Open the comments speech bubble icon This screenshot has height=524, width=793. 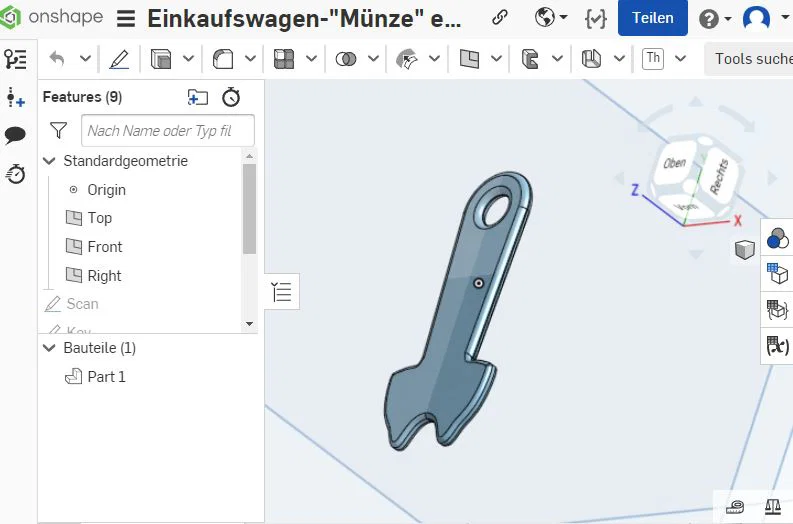[x=15, y=135]
